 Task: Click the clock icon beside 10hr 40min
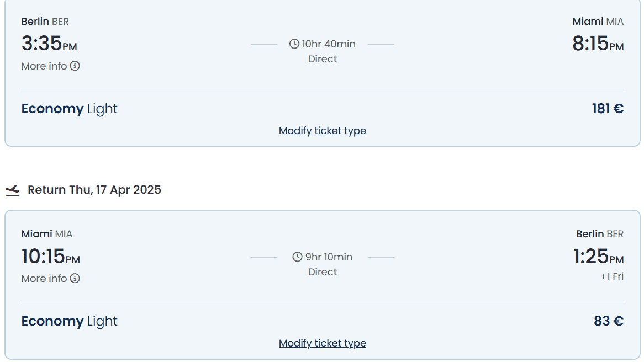(x=294, y=44)
